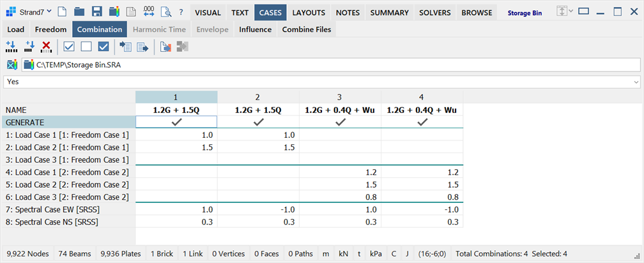
Task: Open the Strand7 application menu dropdown
Action: (x=29, y=12)
